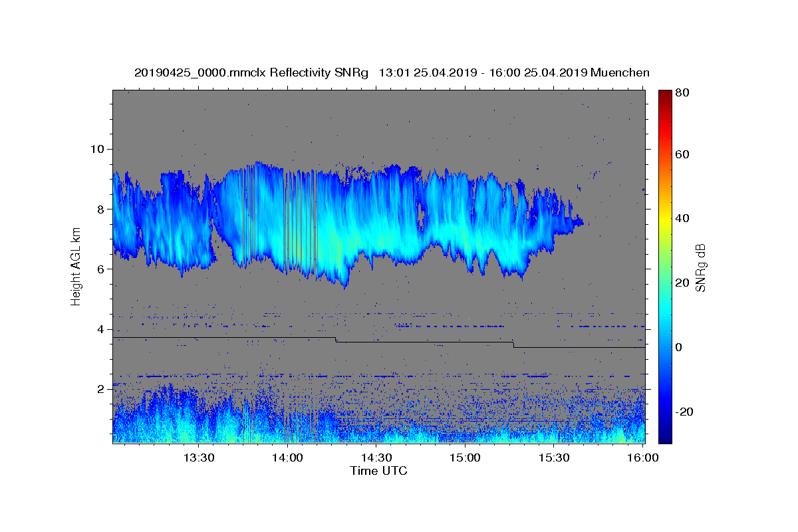Click the colorbar value 60
This screenshot has height=532, width=798.
coord(684,154)
